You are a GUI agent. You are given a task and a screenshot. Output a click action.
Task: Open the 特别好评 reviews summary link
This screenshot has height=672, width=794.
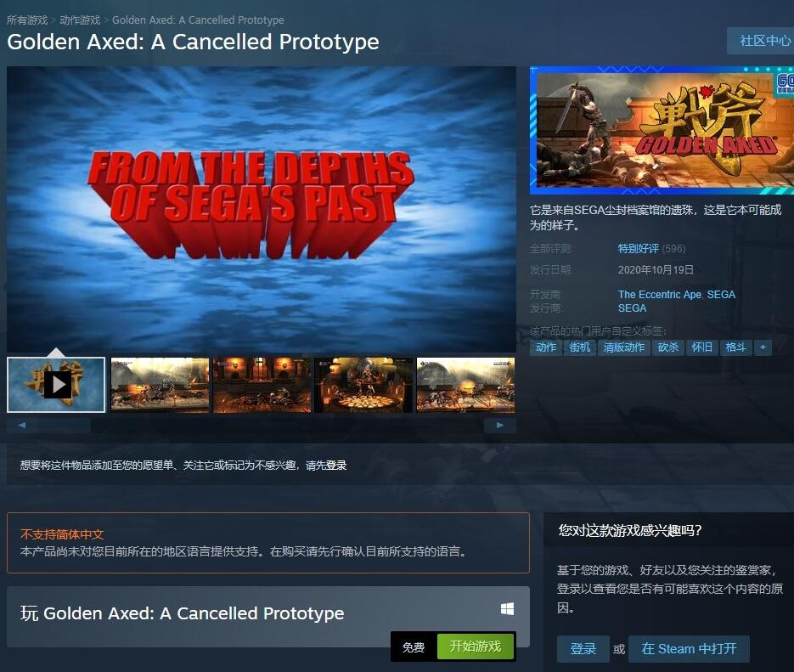pyautogui.click(x=638, y=249)
